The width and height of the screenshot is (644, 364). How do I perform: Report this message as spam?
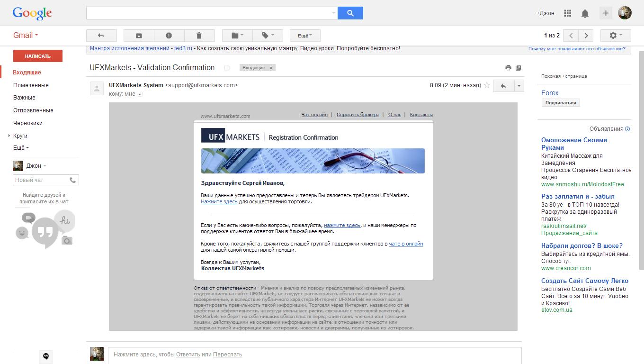(169, 36)
